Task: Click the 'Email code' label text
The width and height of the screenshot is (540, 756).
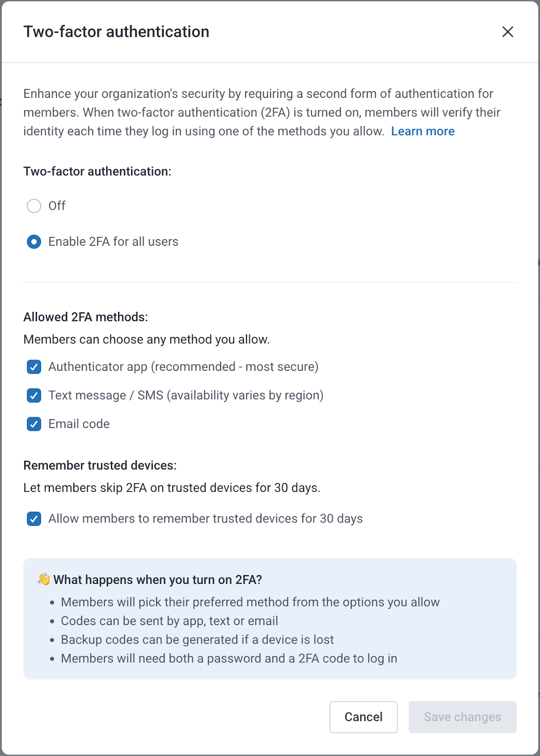Action: [x=79, y=424]
